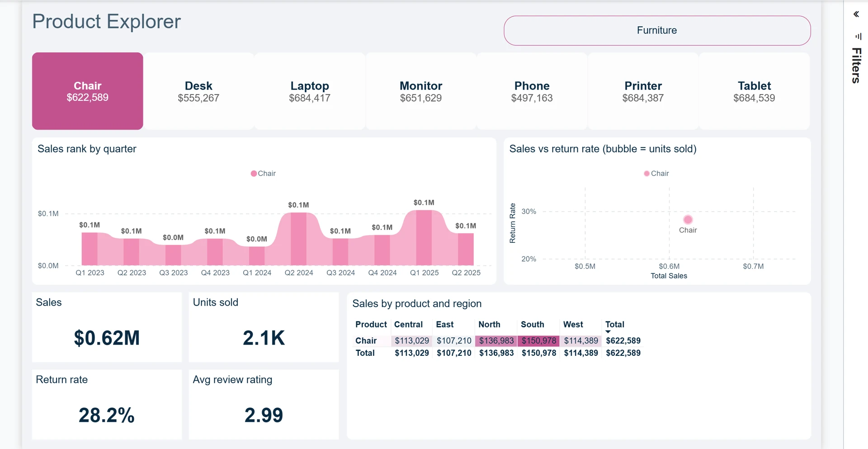Sort table by Total column header
Viewport: 868px width, 449px height.
coord(614,325)
